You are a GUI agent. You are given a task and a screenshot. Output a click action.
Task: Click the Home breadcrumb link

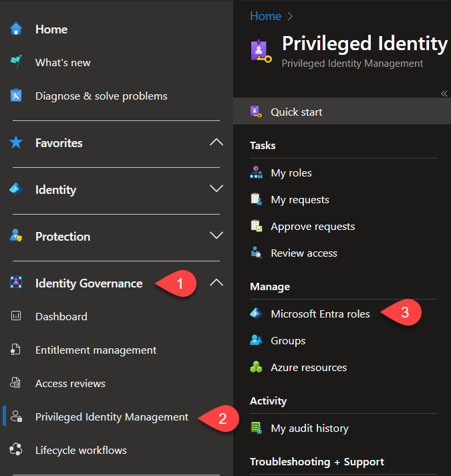coord(266,16)
